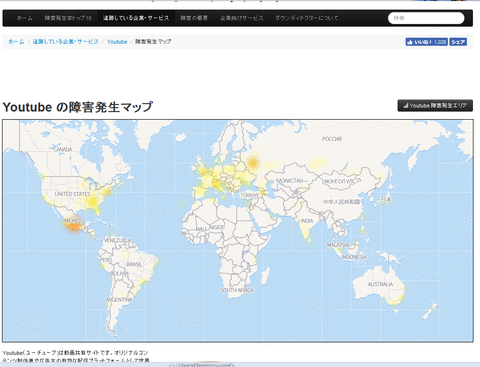Viewport: 480px width, 367px height.
Task: Click the 検索 search input field
Action: point(426,18)
